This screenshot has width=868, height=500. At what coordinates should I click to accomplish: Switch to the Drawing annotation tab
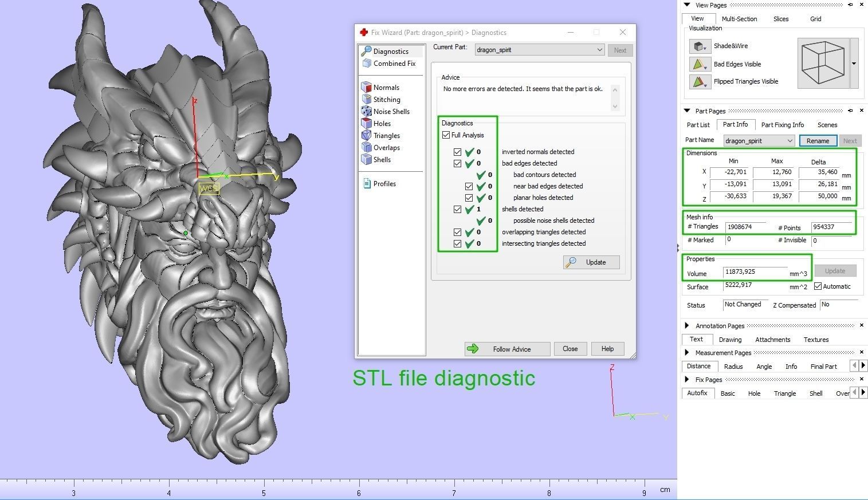click(x=730, y=340)
